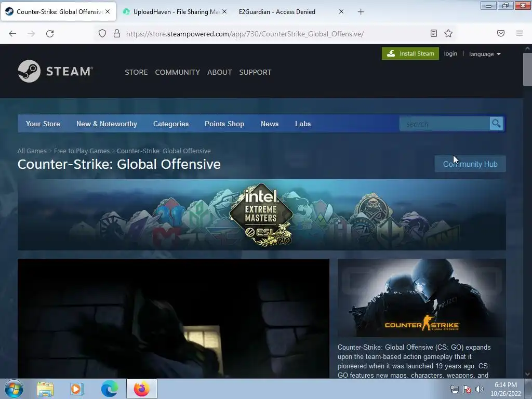Launch Windows Media Player from taskbar
The image size is (532, 399).
click(77, 389)
